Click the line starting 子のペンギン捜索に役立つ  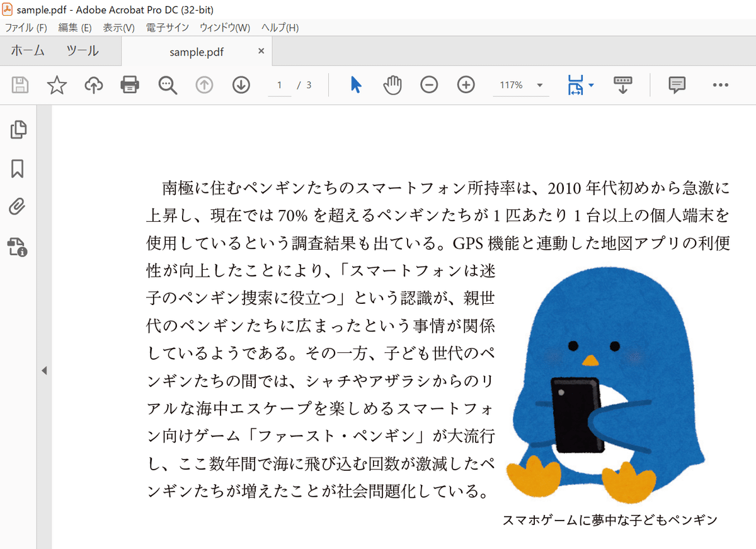coord(321,299)
